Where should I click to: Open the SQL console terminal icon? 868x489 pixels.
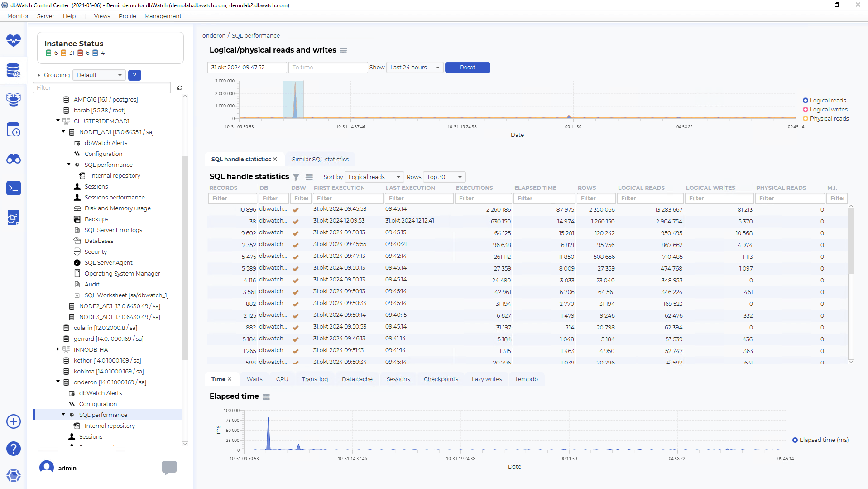point(14,188)
